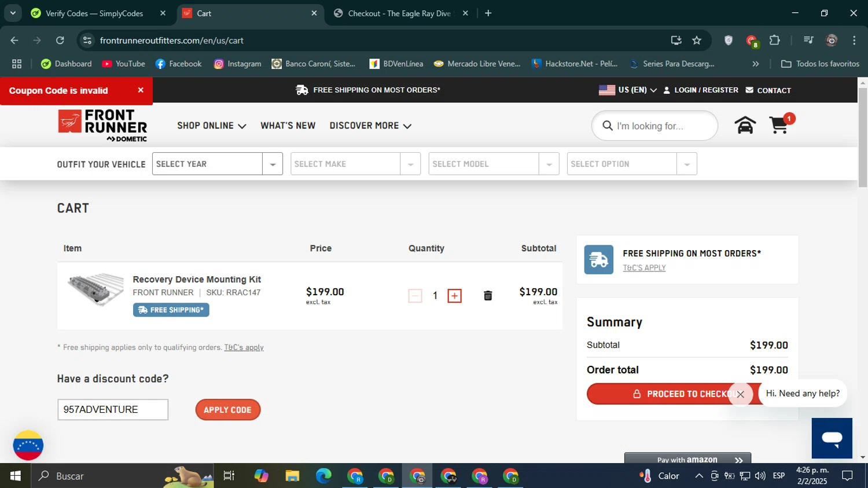Open the SELECT MAKE dropdown
The width and height of the screenshot is (868, 488).
[355, 164]
